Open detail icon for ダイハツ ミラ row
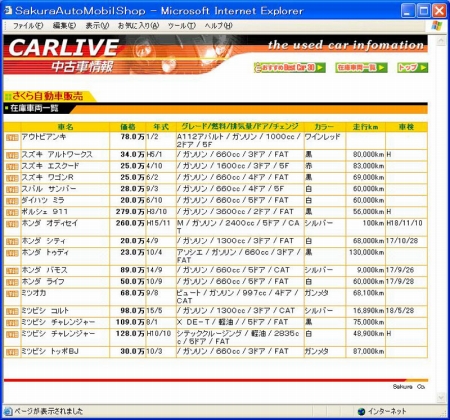This screenshot has width=450, height=420. (12, 201)
